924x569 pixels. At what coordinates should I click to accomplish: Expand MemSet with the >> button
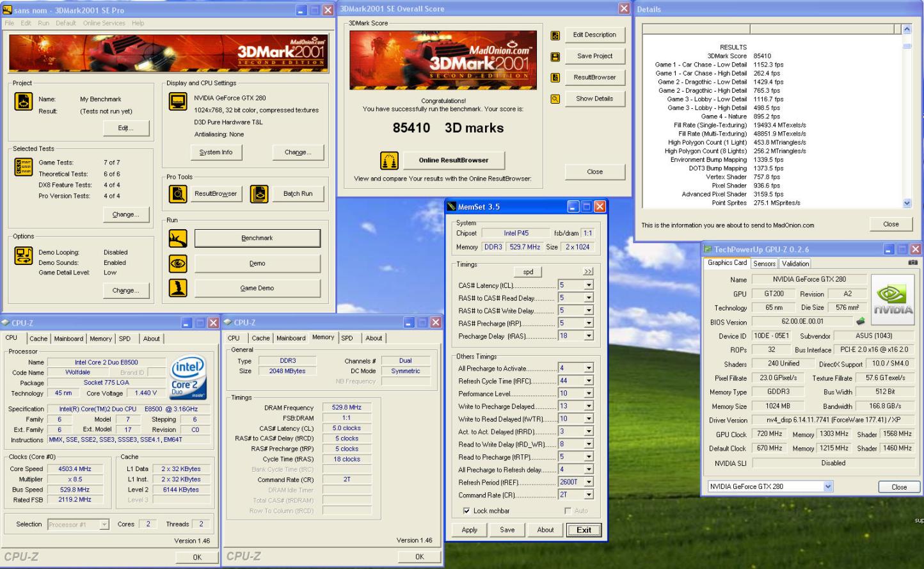coord(588,272)
